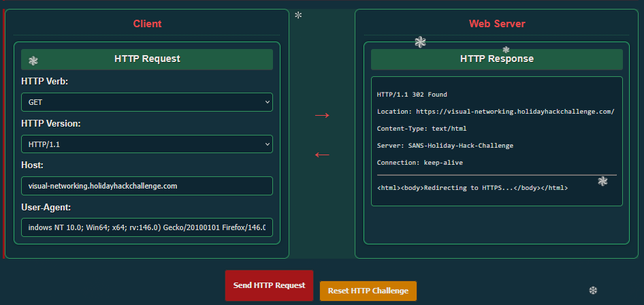Click the small snowflake between Client and Web Server panels
Viewport: 644px width, 305px height.
click(298, 15)
